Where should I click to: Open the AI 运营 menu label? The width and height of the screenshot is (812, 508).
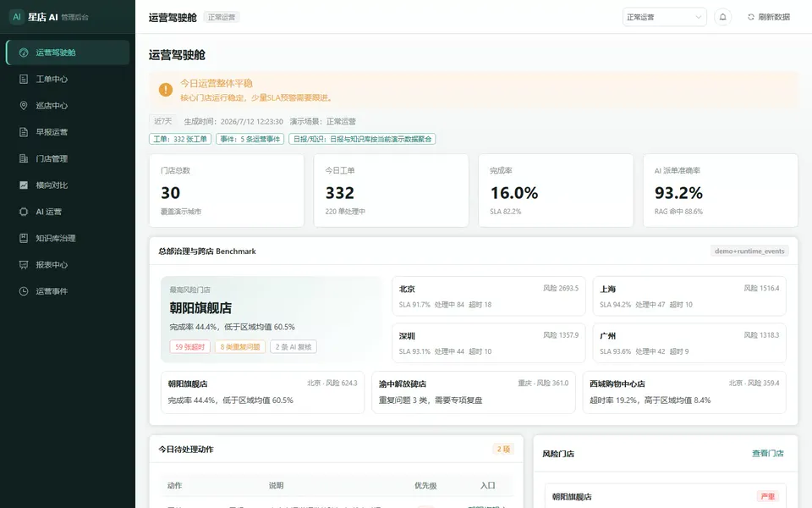click(x=49, y=212)
